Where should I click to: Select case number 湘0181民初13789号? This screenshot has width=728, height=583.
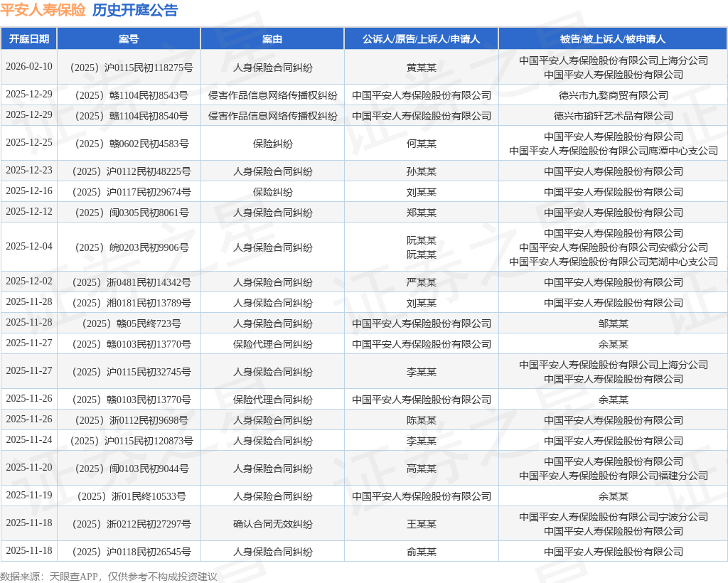click(132, 303)
